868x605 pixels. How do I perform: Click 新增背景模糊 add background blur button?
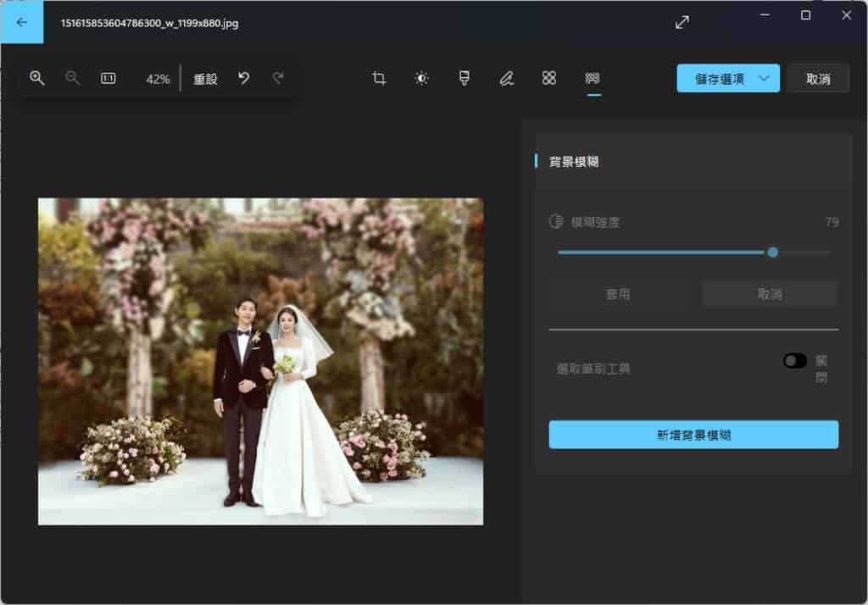[x=693, y=435]
